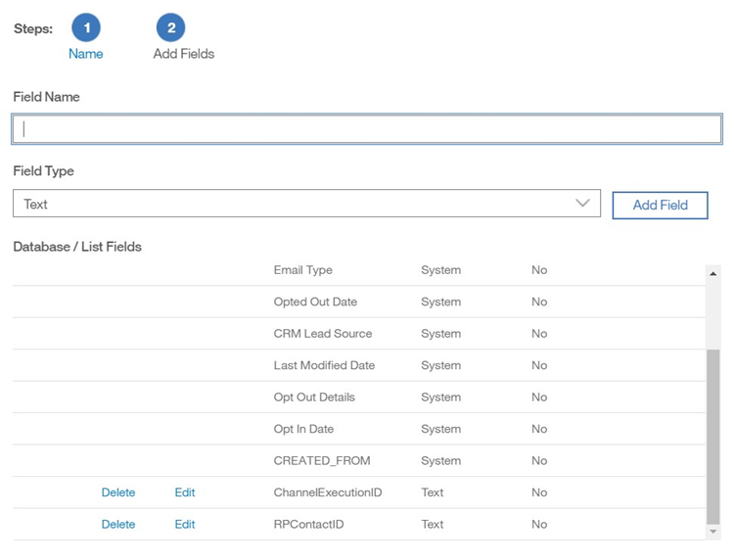
Task: Edit the ChannelExecutionID field
Action: pos(185,492)
